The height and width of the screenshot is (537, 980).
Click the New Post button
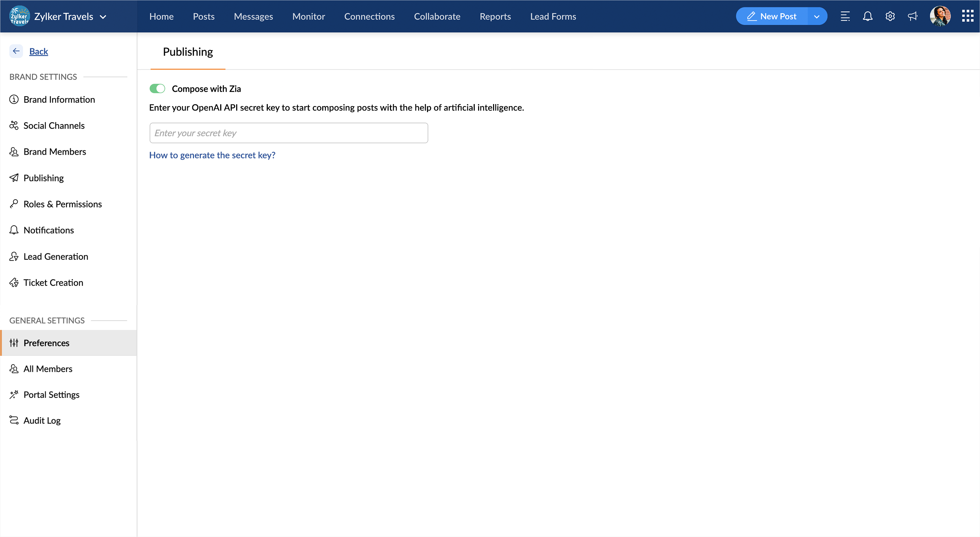[x=771, y=16]
